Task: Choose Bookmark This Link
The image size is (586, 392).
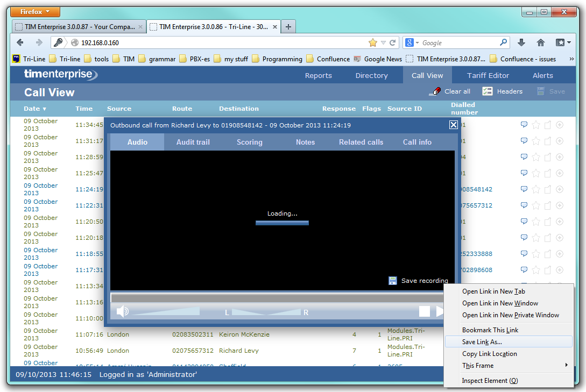Action: (509, 330)
